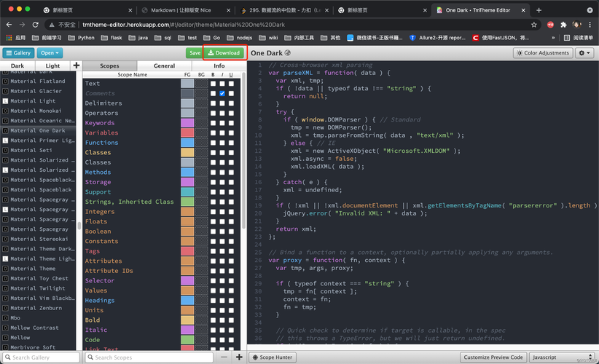Open Color Adjustments
Screen dimensions: 599x364
(x=543, y=53)
